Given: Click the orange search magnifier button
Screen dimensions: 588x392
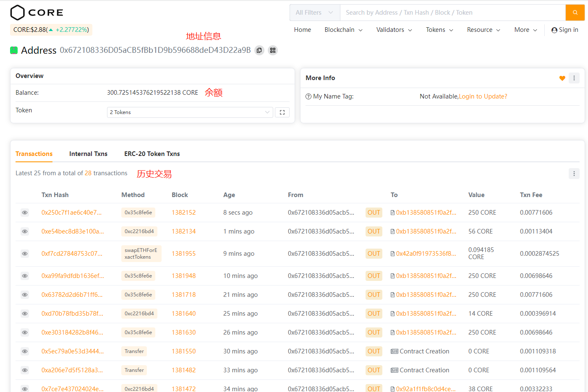Looking at the screenshot, I should coord(575,13).
